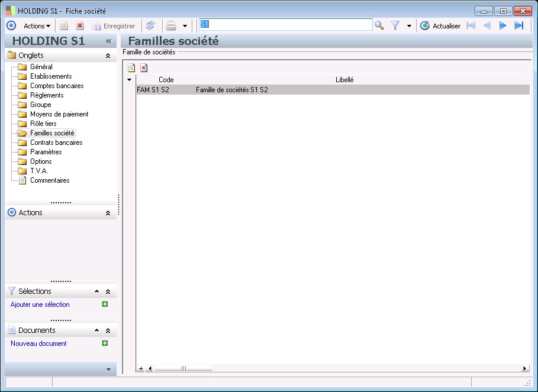538x392 pixels.
Task: Collapse the Onglets section
Action: point(108,56)
